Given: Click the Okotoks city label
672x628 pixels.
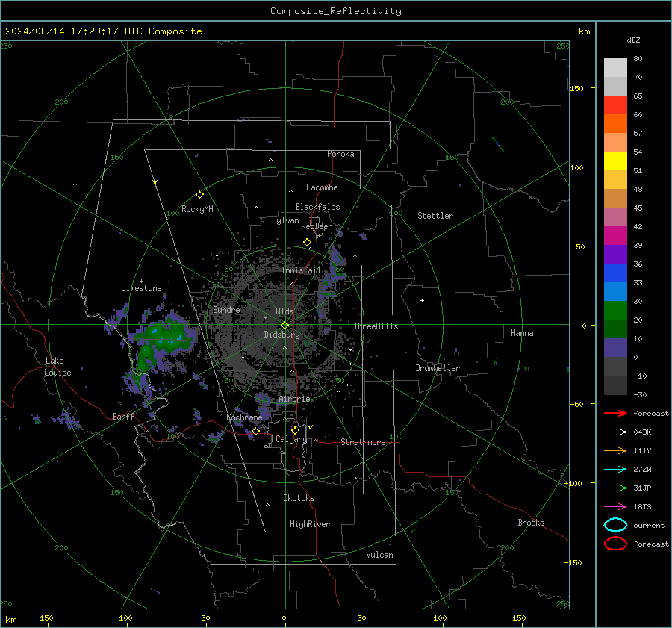Looking at the screenshot, I should click(x=299, y=498).
